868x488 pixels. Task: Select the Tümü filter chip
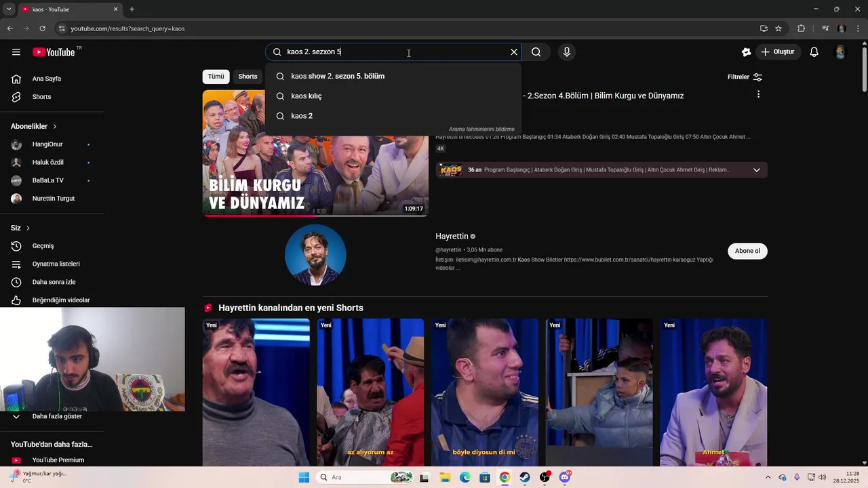[x=216, y=77]
